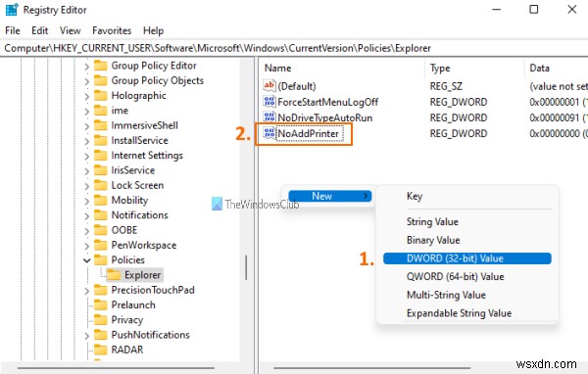Click the Group Policy Editor folder icon

[x=101, y=66]
